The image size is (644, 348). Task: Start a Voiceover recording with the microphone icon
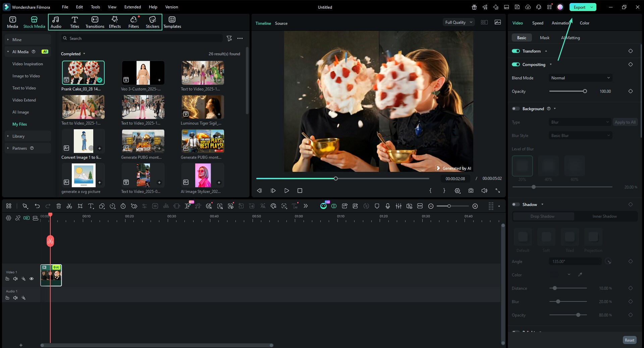pyautogui.click(x=388, y=206)
